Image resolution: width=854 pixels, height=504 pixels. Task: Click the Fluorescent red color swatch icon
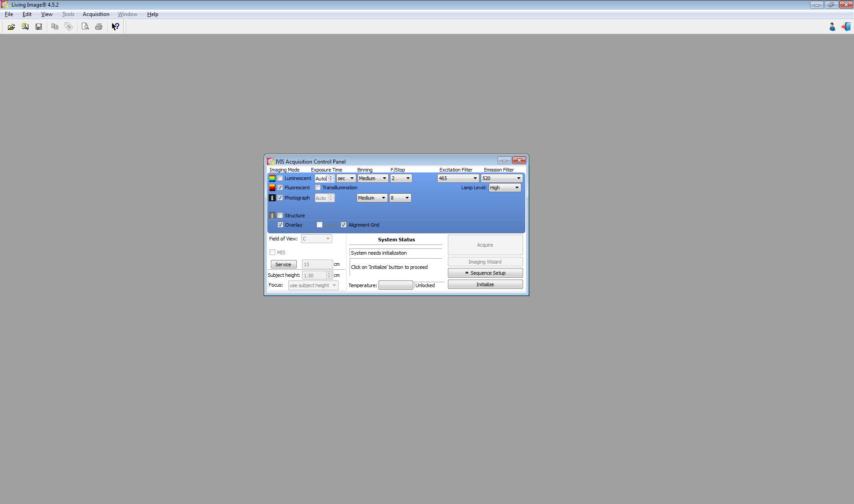(x=272, y=188)
